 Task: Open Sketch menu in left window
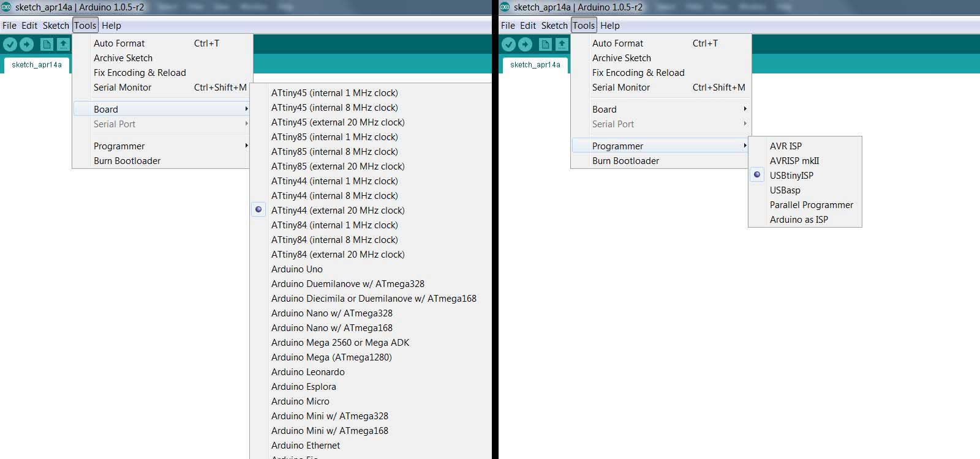[x=56, y=26]
